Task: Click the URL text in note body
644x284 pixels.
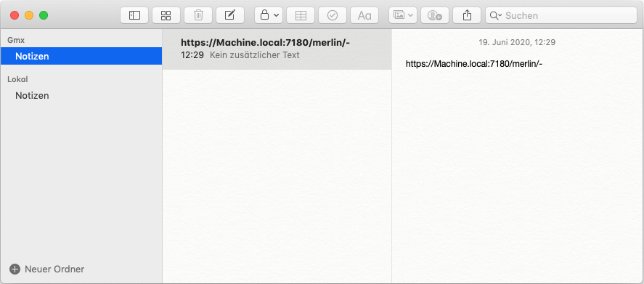Action: coord(474,64)
